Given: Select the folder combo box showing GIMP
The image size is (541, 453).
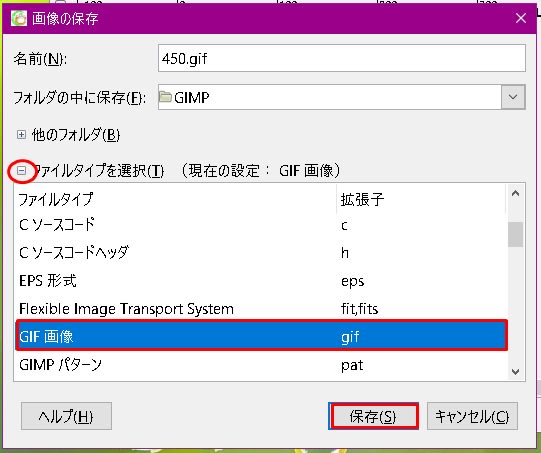Looking at the screenshot, I should [x=342, y=97].
